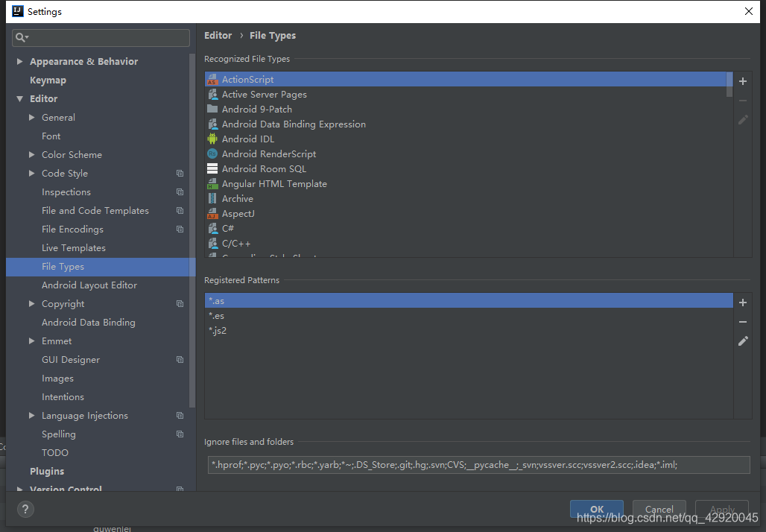The width and height of the screenshot is (766, 532).
Task: Expand the Copyright subsection
Action: click(x=32, y=304)
